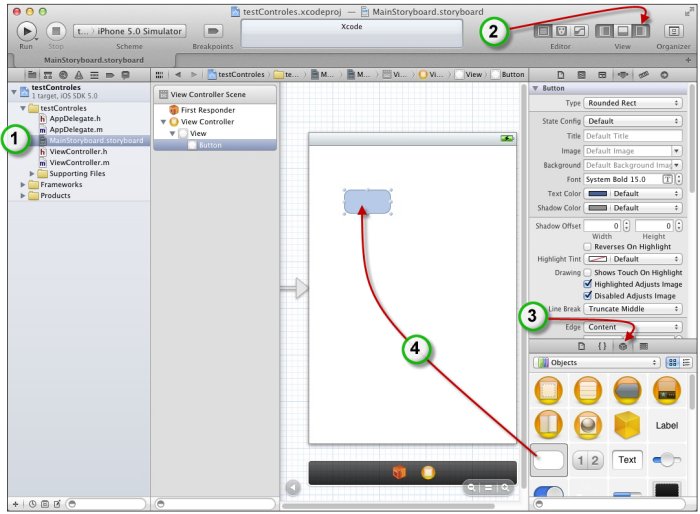Screen dimensions: 700x514
Task: Select the Version editor icon
Action: [579, 31]
